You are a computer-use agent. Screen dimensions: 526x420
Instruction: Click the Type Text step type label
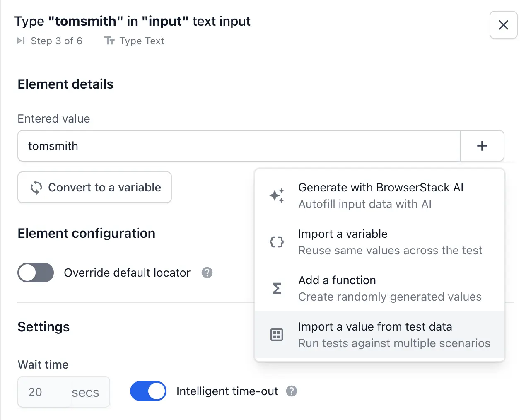(141, 41)
